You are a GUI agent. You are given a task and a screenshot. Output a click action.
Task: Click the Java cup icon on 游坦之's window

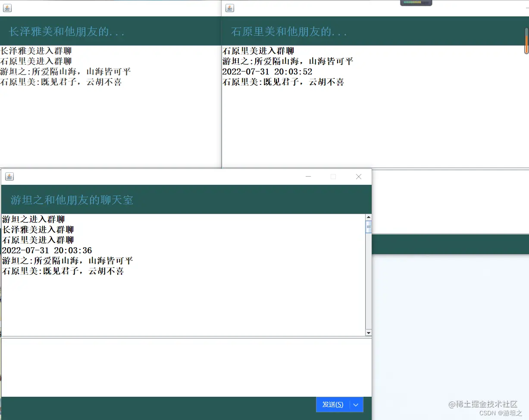(x=9, y=177)
